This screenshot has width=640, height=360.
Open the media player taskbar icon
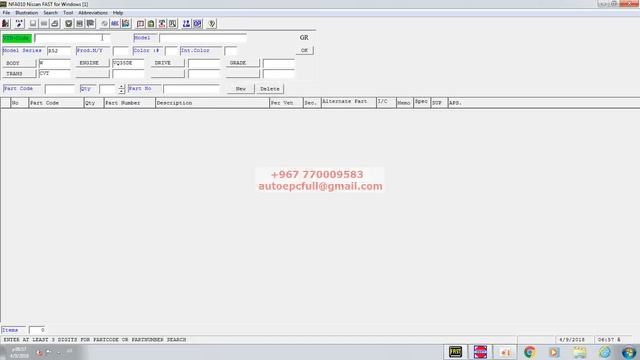pyautogui.click(x=554, y=352)
